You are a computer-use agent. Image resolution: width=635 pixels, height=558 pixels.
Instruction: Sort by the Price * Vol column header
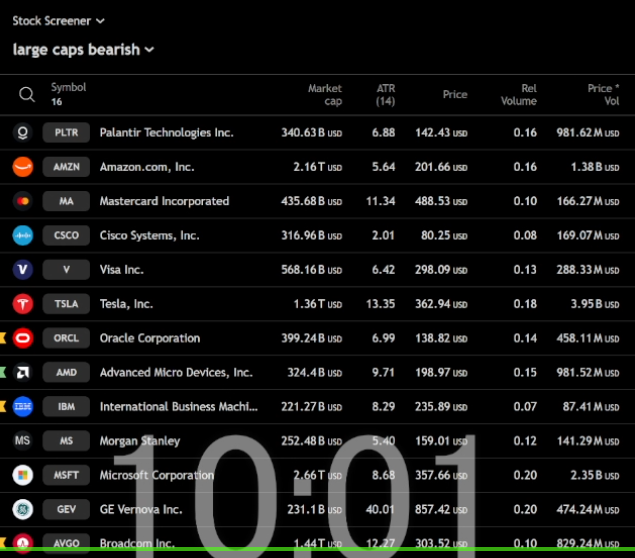pos(603,94)
